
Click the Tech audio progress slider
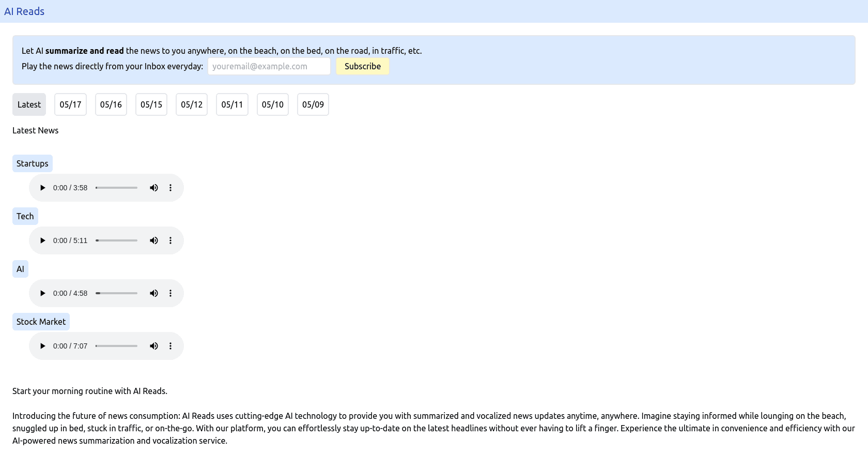click(x=117, y=240)
